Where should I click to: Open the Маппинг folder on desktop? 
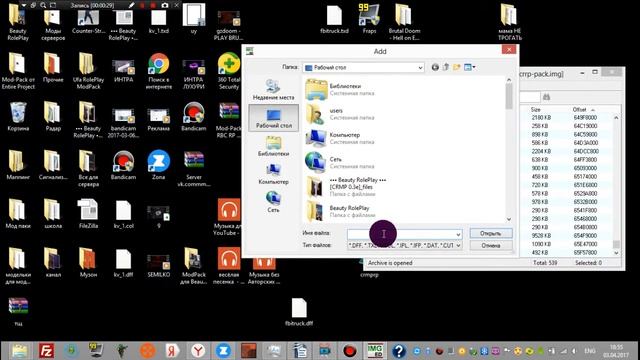[18, 165]
